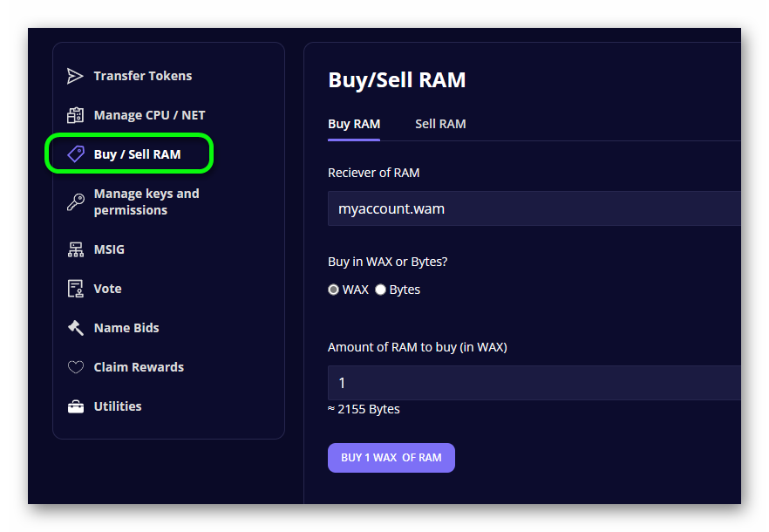Go to the Claim Rewards section
The height and width of the screenshot is (532, 769).
(139, 367)
